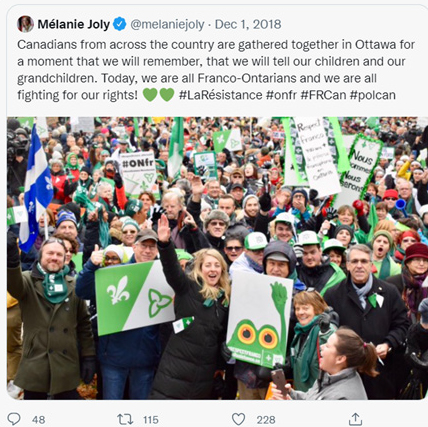The height and width of the screenshot is (427, 428).
Task: Open the @melaniejoly handle link
Action: pos(167,24)
